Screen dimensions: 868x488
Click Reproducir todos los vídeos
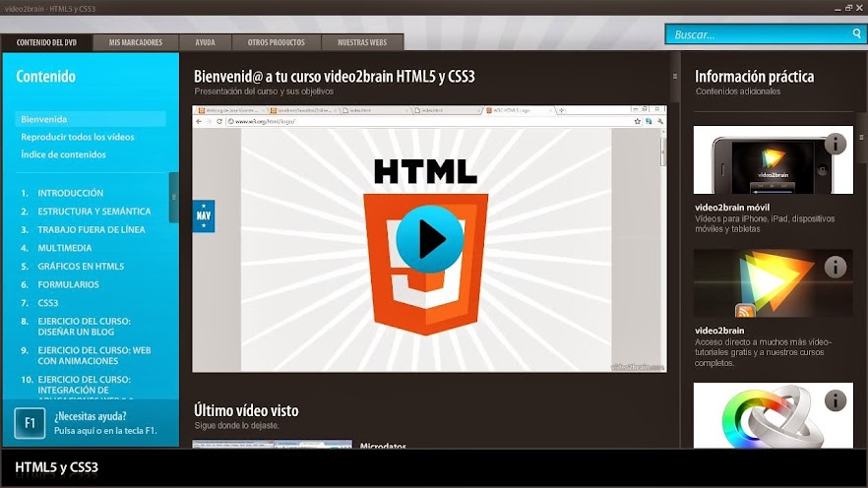[78, 137]
